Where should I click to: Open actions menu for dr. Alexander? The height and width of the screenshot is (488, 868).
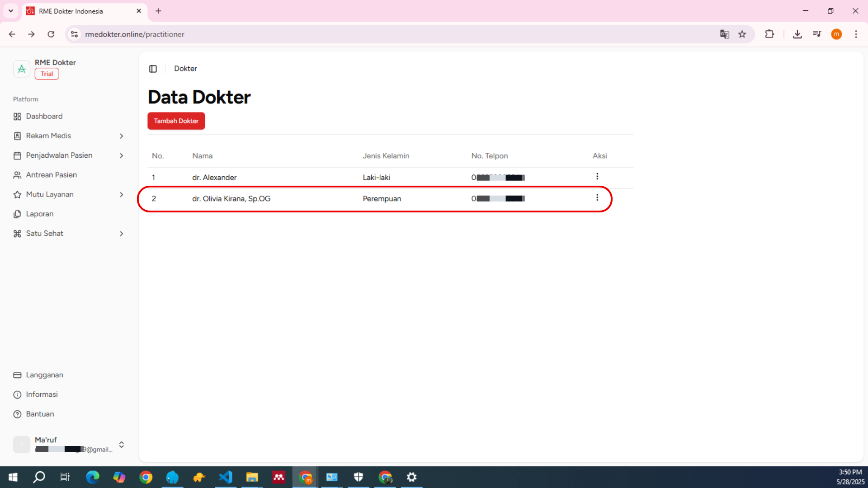coord(597,177)
